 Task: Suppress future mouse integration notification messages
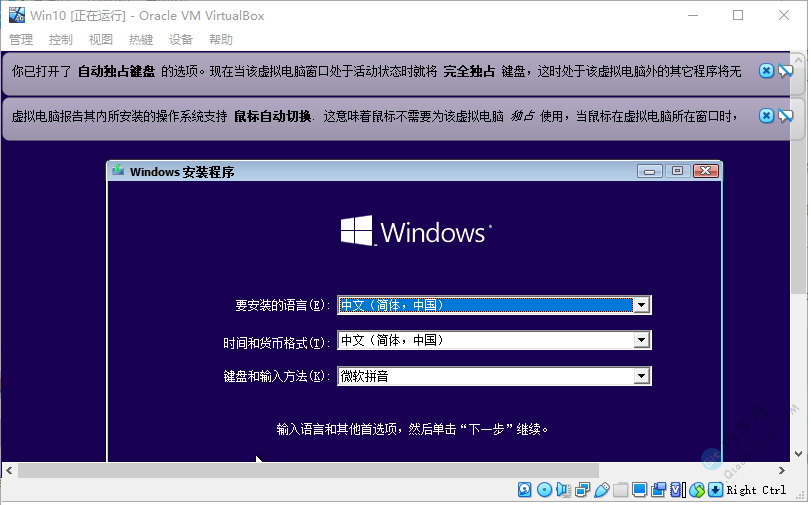tap(785, 115)
